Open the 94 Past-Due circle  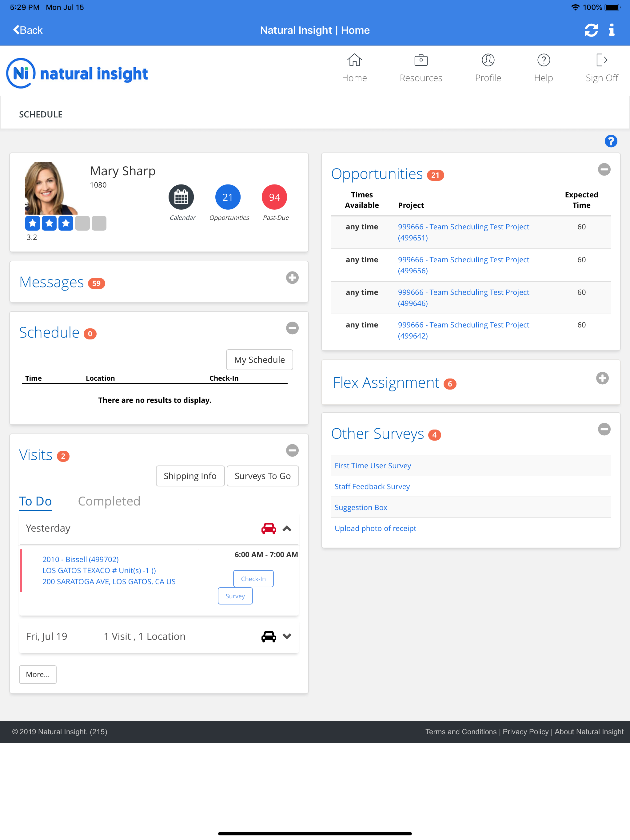(x=274, y=197)
